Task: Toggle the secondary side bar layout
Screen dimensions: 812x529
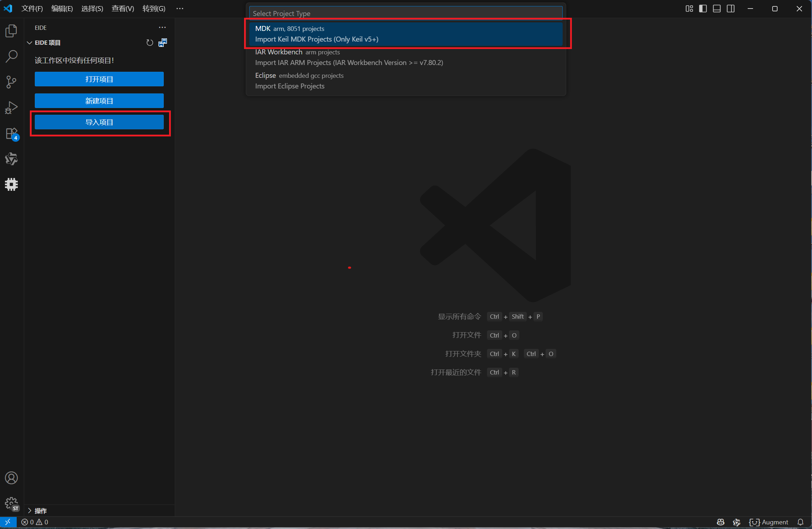Action: 731,9
